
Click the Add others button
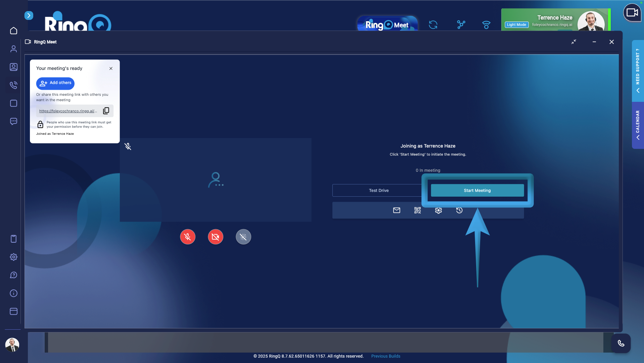55,83
